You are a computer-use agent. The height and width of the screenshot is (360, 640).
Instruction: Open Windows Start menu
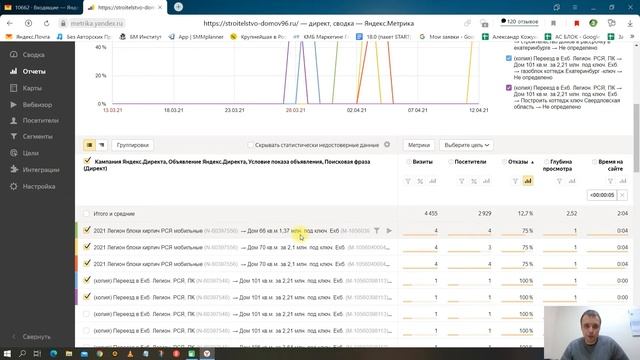click(x=7, y=353)
